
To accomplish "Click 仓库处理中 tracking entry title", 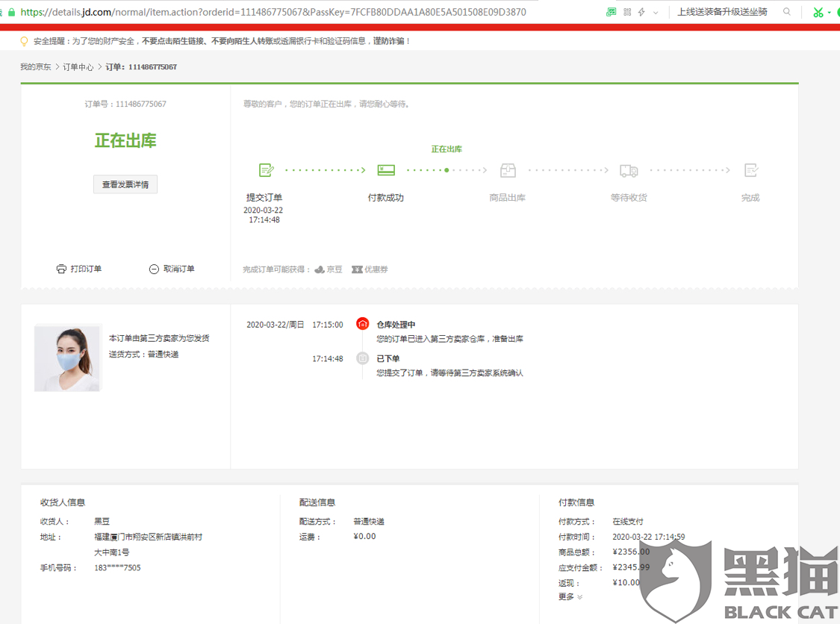I will [396, 325].
